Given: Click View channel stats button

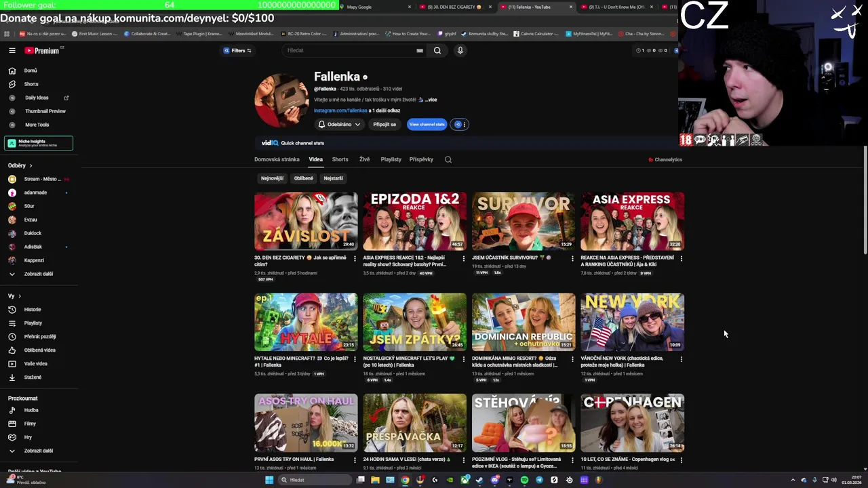Looking at the screenshot, I should (427, 124).
